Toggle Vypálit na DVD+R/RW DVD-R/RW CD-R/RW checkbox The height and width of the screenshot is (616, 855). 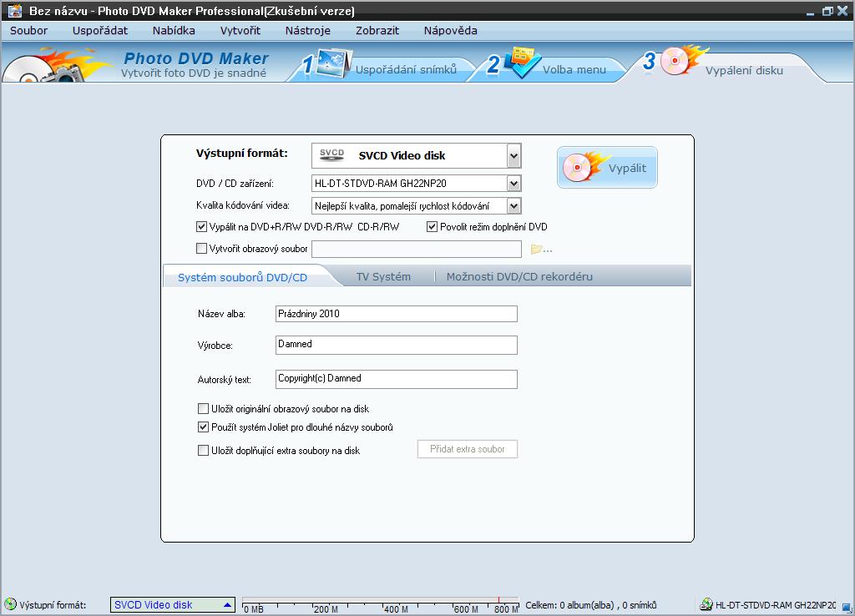tap(201, 227)
